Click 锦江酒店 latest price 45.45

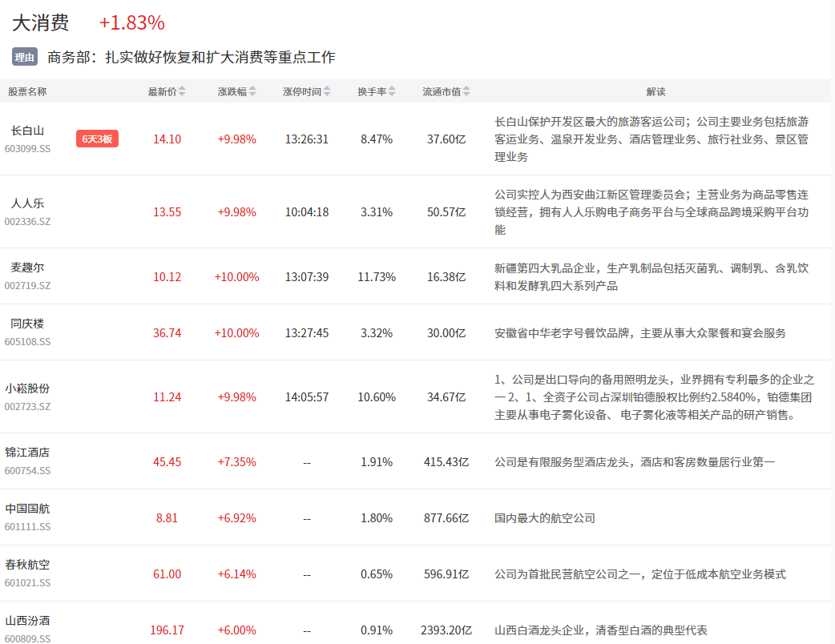[x=167, y=462]
